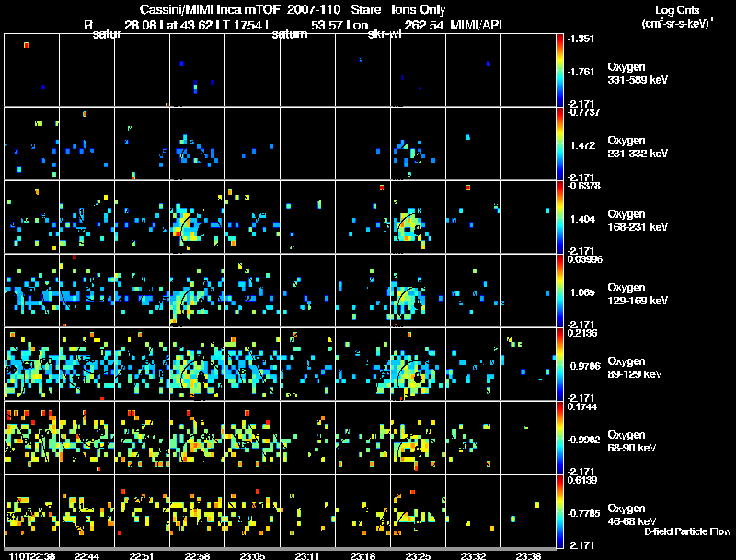Select the Oxygen 231-332 keV label
The image size is (736, 560).
click(638, 147)
